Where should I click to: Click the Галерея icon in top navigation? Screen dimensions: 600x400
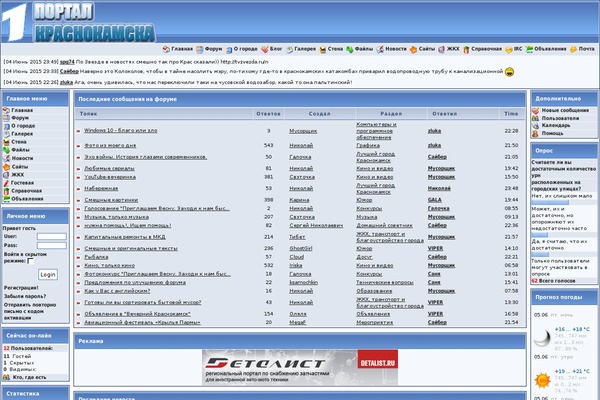(x=290, y=49)
